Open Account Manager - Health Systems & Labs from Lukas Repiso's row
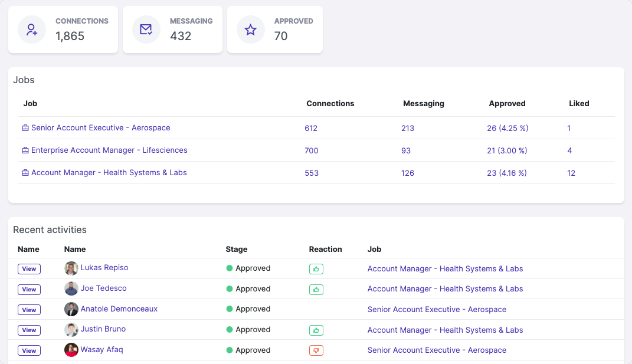The image size is (632, 364). (x=445, y=268)
